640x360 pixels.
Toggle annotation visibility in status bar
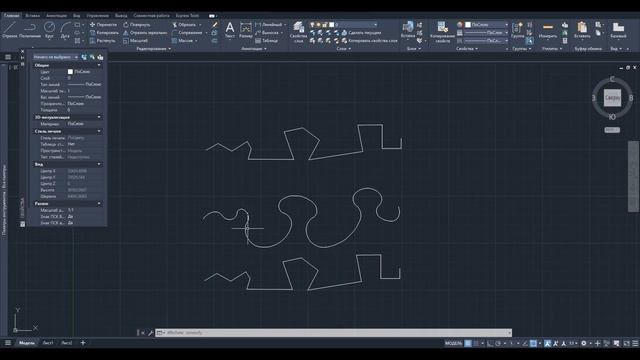547,343
